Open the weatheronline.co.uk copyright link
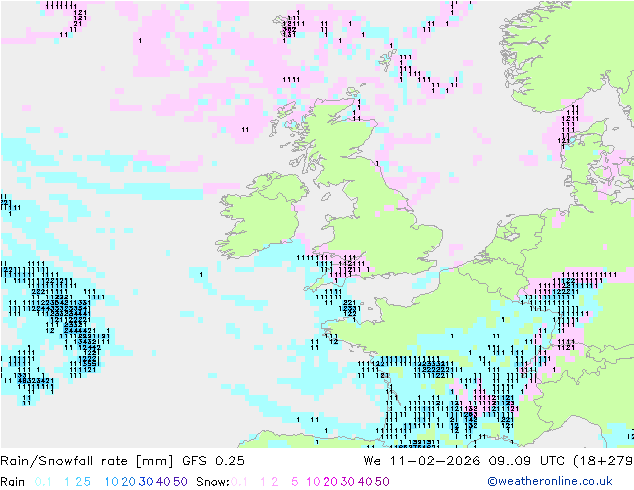Screen dimensions: 634x490 (x=550, y=481)
